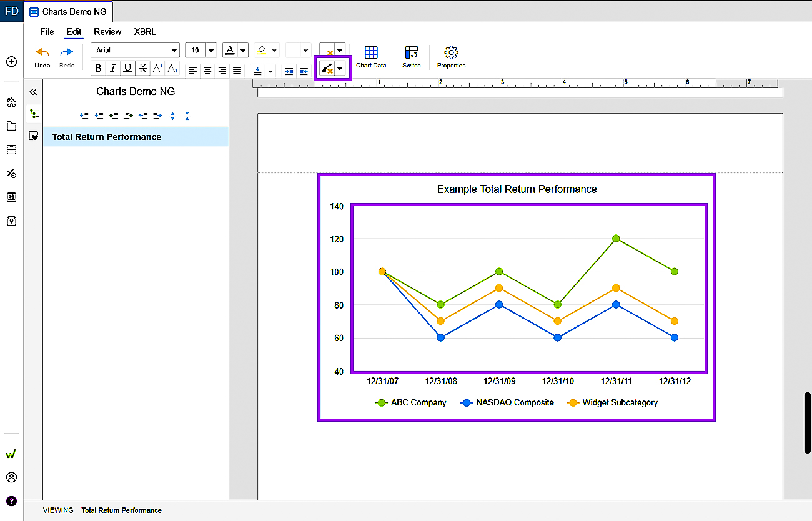Expand the highlighted line style dropdown arrow
The width and height of the screenshot is (812, 521).
point(340,69)
